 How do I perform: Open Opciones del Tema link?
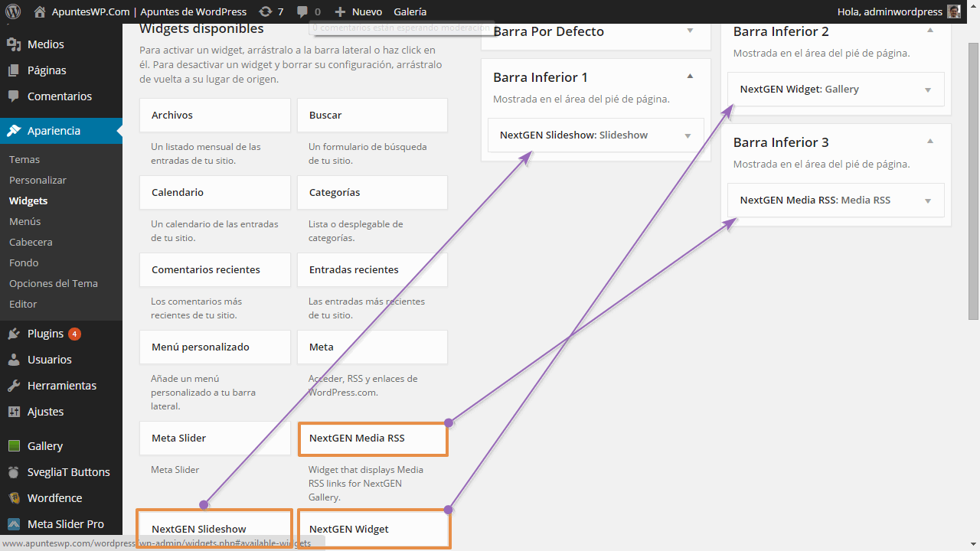(x=54, y=283)
